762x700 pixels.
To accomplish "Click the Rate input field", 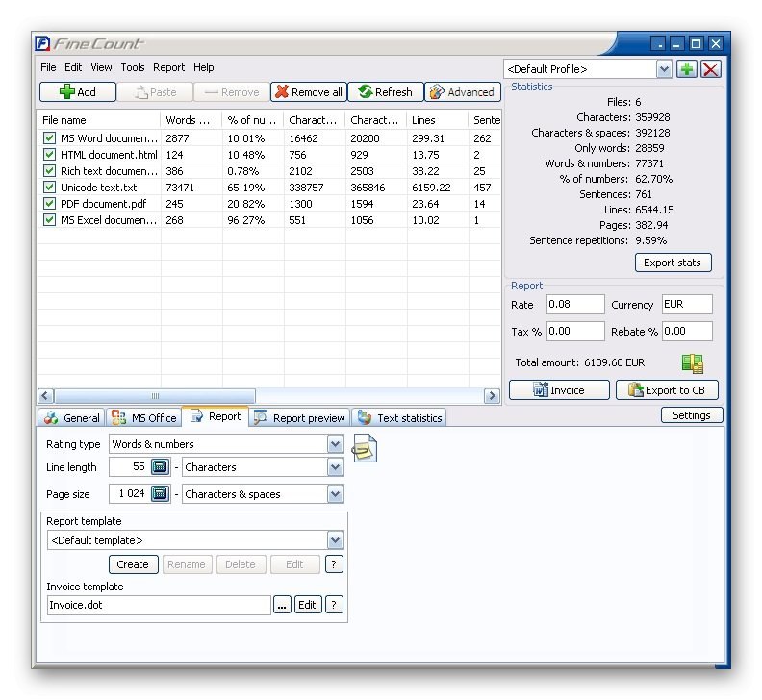I will 575,304.
